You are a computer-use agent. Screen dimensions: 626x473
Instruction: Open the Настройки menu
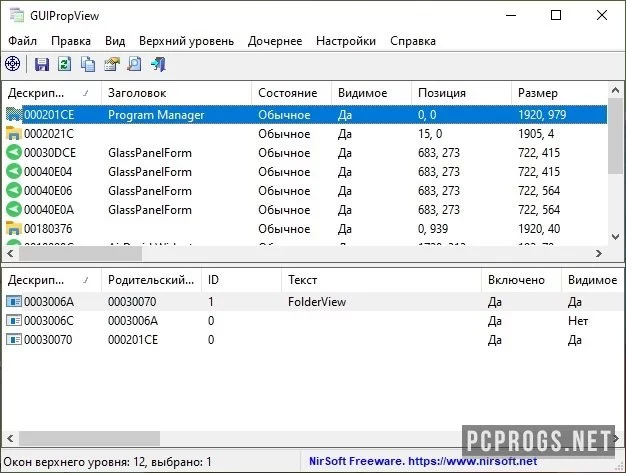coord(346,41)
